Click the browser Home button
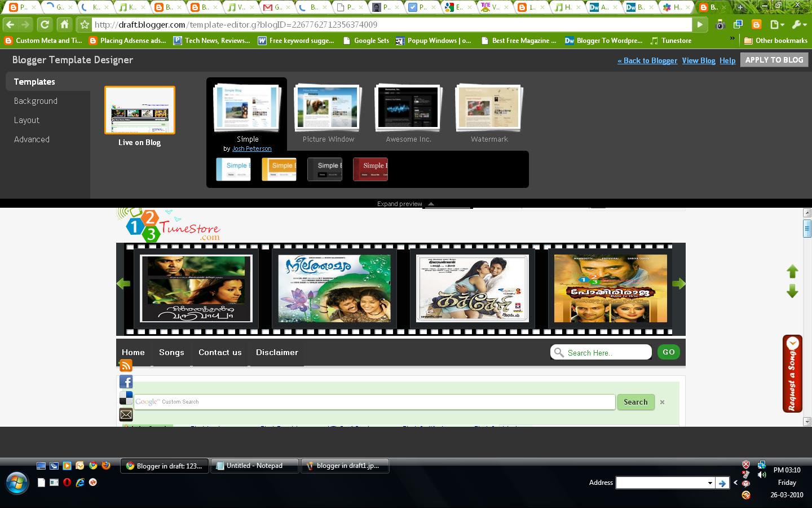Screen dimensions: 812x508 64,25
